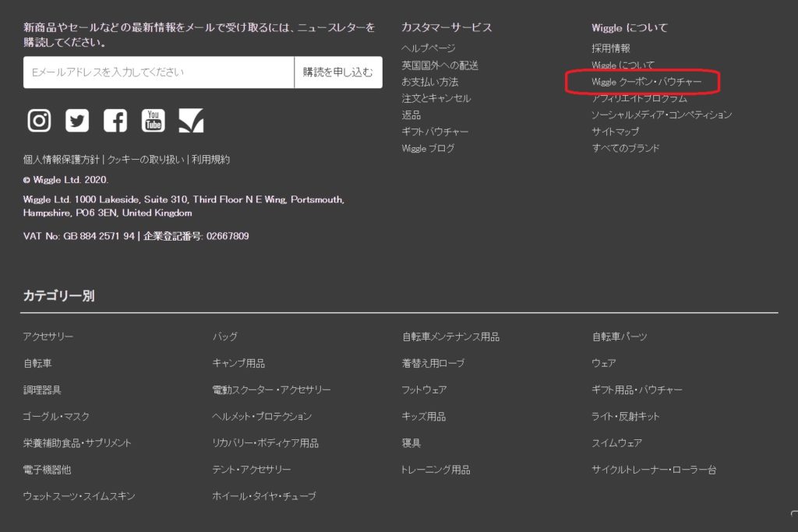This screenshot has width=798, height=532.
Task: Browse the 自転車パーツ category
Action: (x=620, y=337)
